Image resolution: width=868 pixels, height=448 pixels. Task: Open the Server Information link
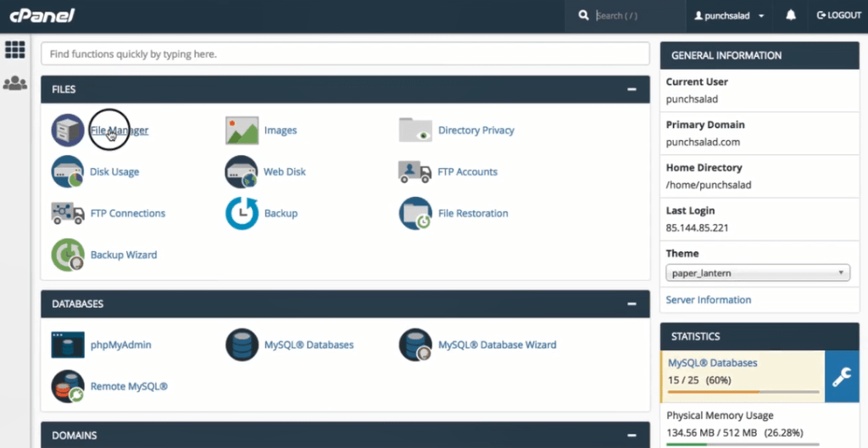click(x=709, y=300)
